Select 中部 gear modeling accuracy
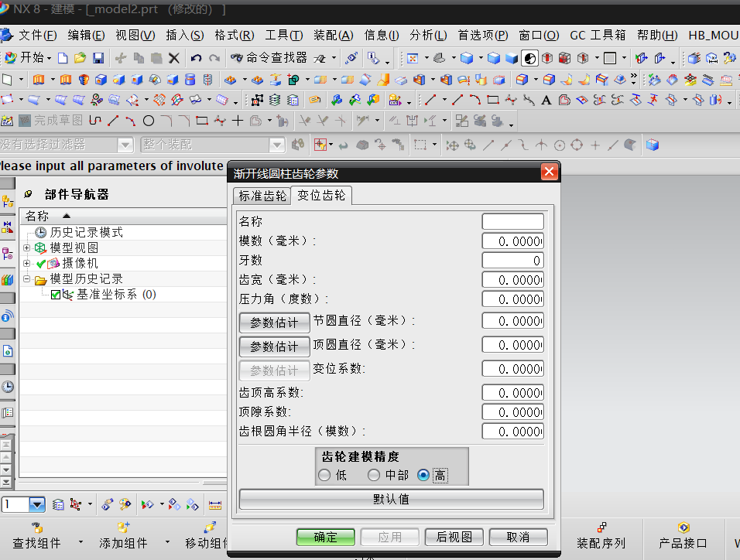This screenshot has height=560, width=740. (374, 475)
